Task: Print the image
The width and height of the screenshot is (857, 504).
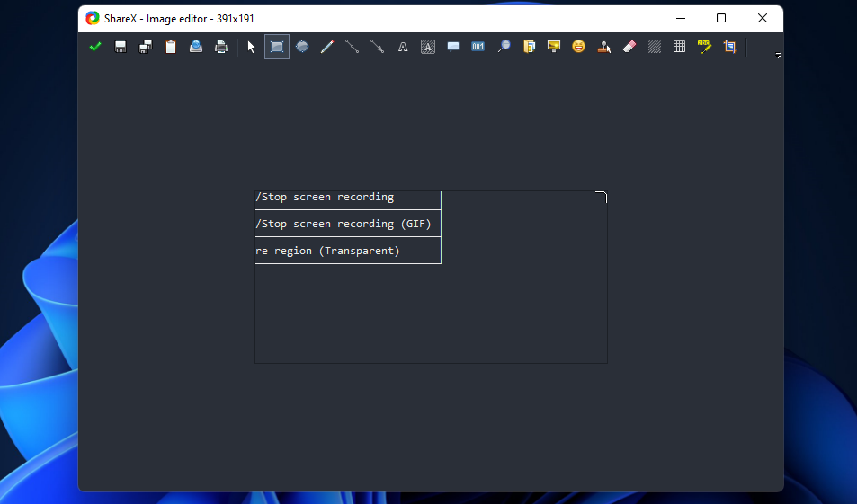Action: pos(221,47)
